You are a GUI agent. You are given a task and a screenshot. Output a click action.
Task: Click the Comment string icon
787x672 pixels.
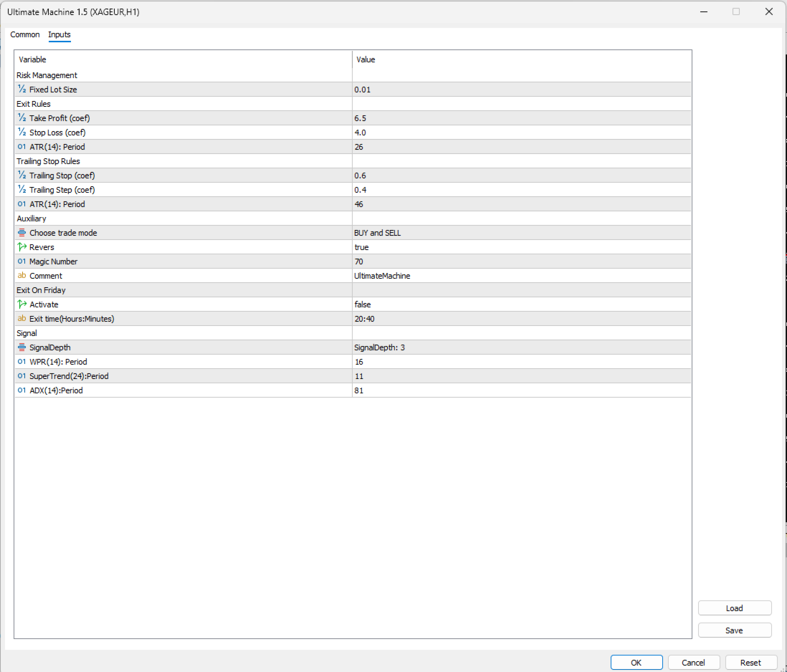[22, 276]
